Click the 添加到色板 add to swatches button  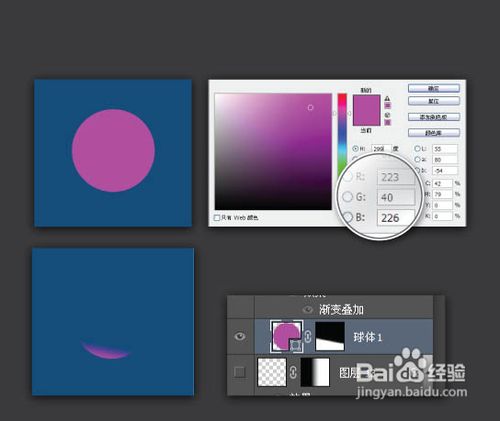pyautogui.click(x=434, y=117)
